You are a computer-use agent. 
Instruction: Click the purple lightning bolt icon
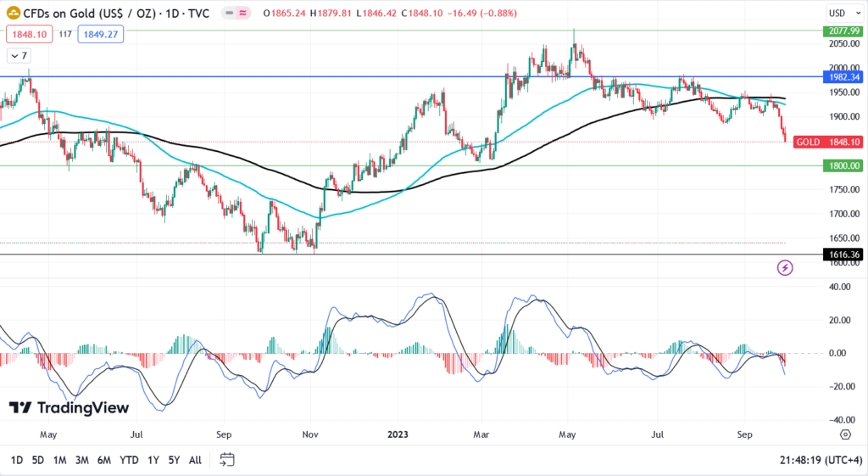[784, 268]
